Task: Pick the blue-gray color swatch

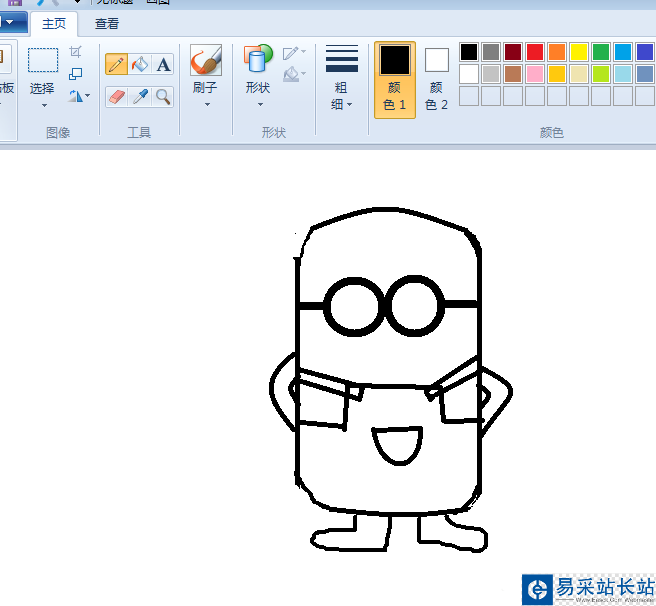Action: (645, 74)
